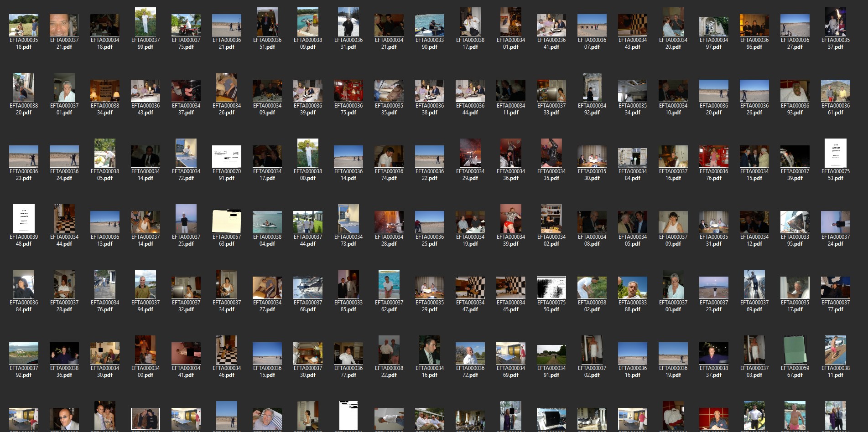Select the EFTA00003518.pdf thumbnail
Screen dimensions: 868x432
point(24,25)
